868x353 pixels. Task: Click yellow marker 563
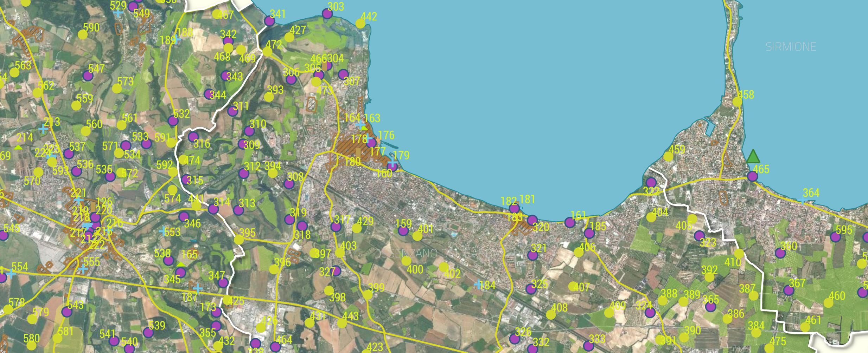tap(14, 72)
